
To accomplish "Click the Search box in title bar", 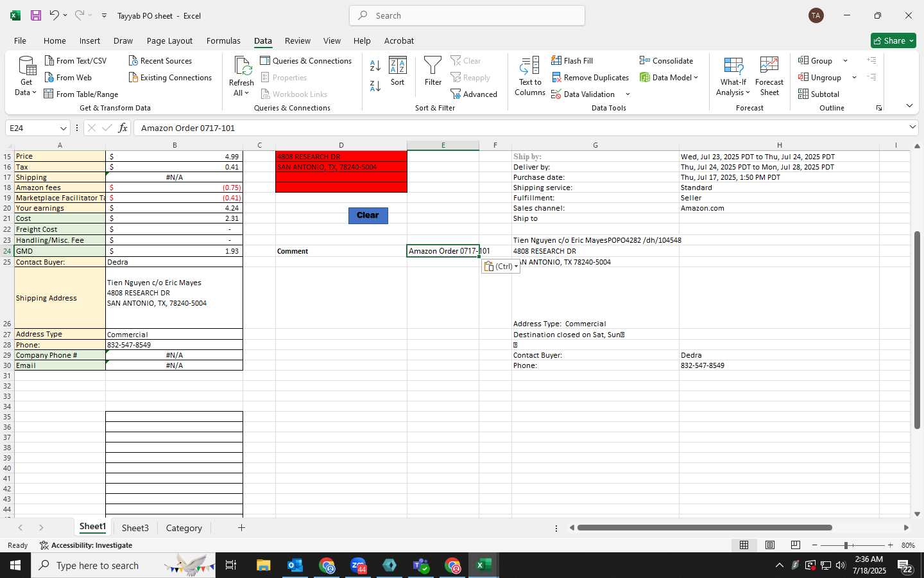I will tap(467, 15).
